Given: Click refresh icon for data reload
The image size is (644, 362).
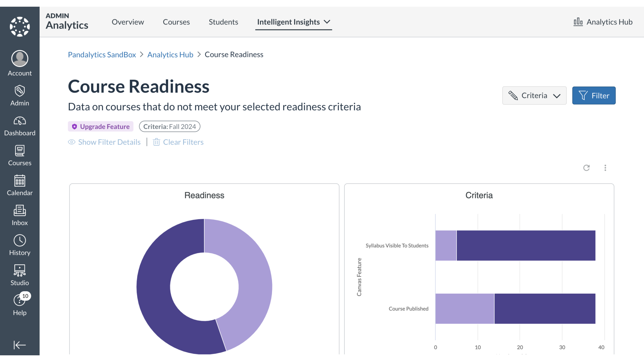Looking at the screenshot, I should click(587, 168).
